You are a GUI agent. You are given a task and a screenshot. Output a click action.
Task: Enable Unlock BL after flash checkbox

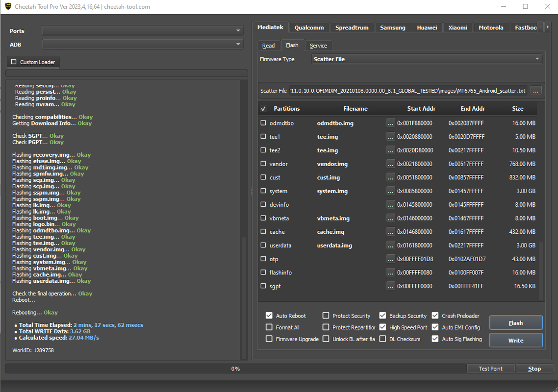tap(326, 339)
